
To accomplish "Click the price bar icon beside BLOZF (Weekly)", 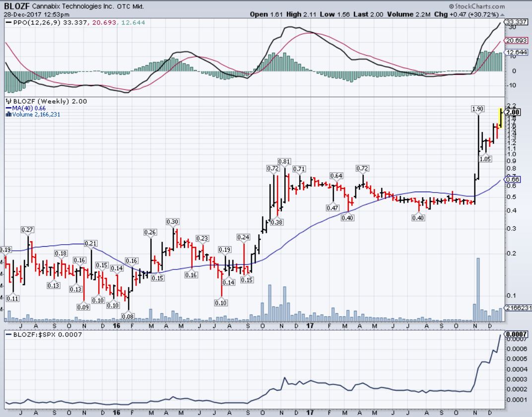I will click(x=8, y=101).
